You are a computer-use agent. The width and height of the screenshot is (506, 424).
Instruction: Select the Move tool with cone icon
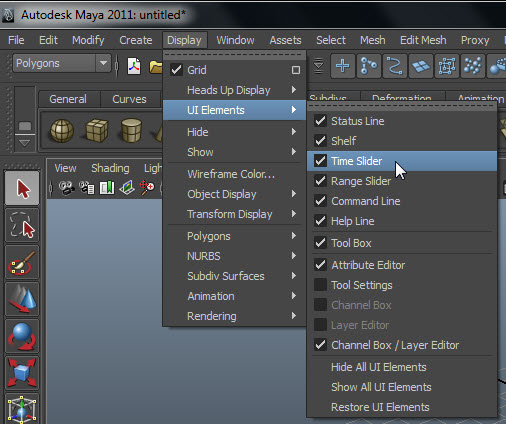coord(22,299)
